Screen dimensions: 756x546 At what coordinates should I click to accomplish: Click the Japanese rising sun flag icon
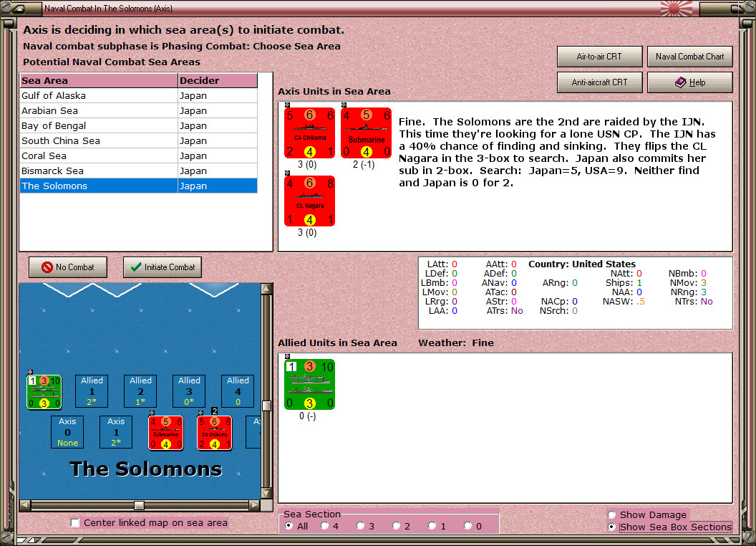[676, 8]
